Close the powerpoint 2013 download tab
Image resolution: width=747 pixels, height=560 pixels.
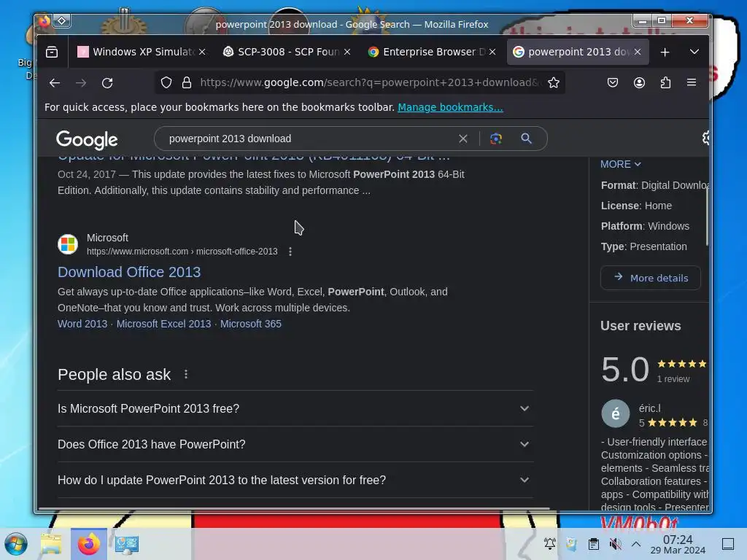pyautogui.click(x=638, y=52)
